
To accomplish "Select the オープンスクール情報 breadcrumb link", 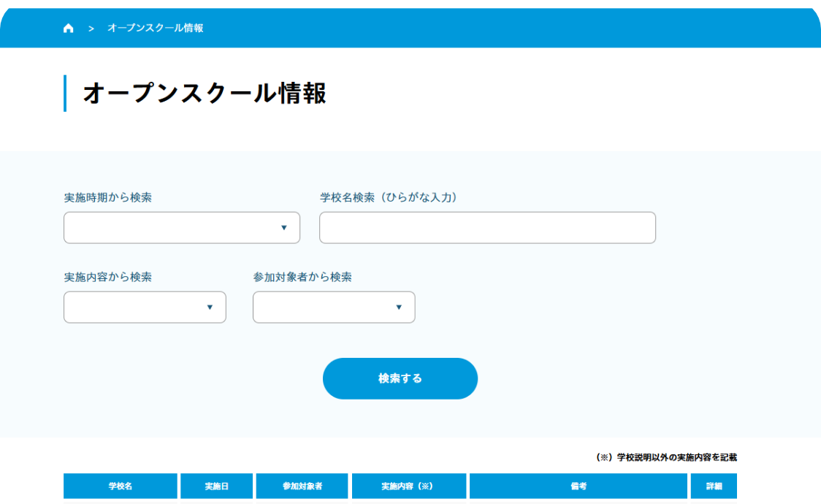I will (157, 28).
